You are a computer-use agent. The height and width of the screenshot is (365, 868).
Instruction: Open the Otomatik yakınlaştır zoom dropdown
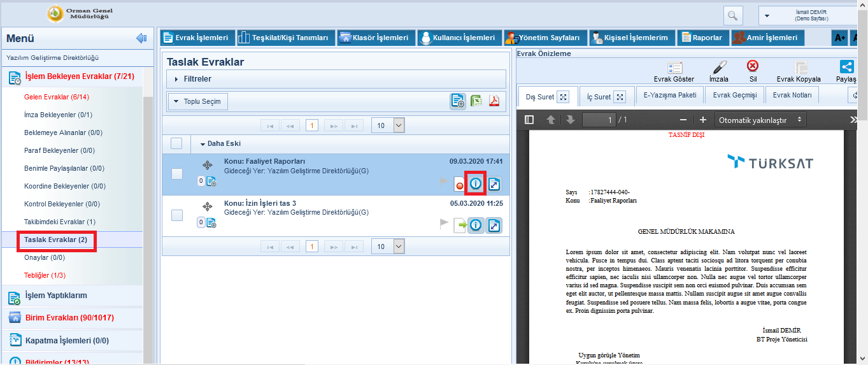point(760,120)
